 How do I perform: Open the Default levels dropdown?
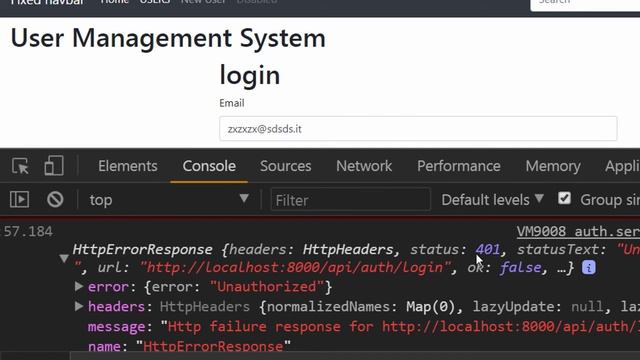(x=492, y=200)
